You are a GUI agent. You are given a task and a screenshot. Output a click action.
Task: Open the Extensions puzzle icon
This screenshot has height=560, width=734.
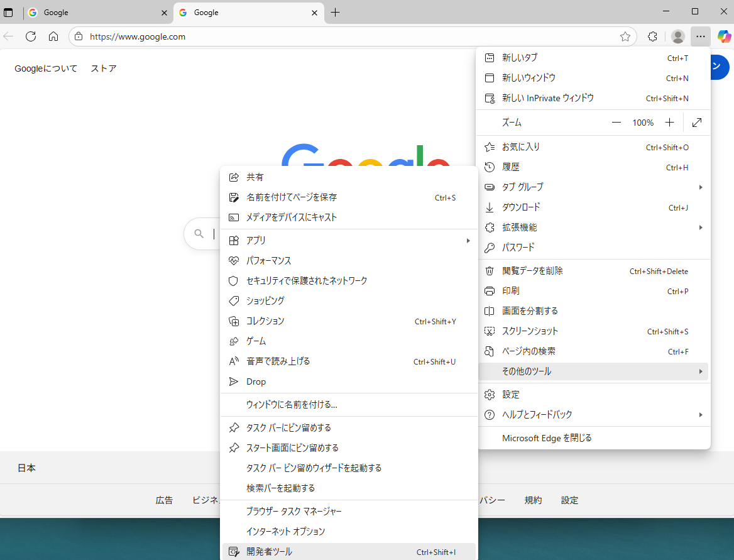point(652,36)
